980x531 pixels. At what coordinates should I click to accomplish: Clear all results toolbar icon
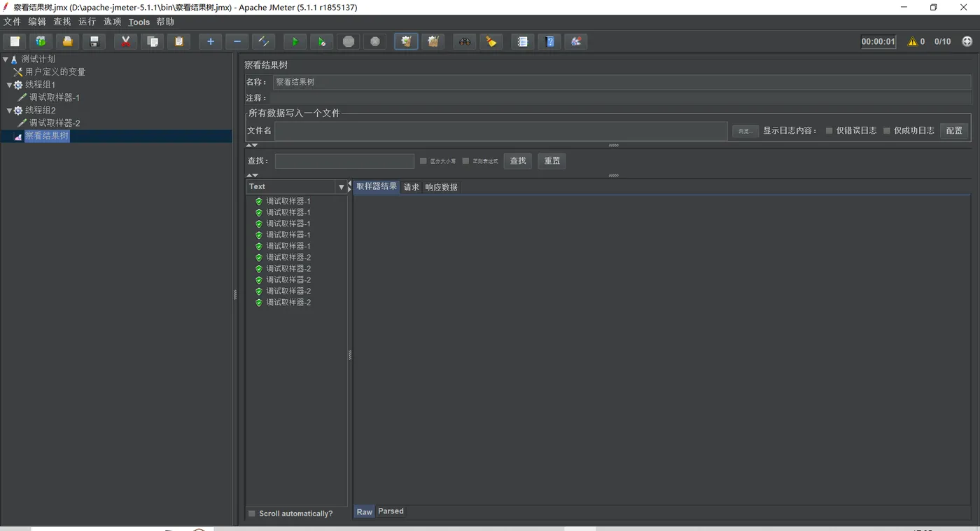tap(433, 41)
